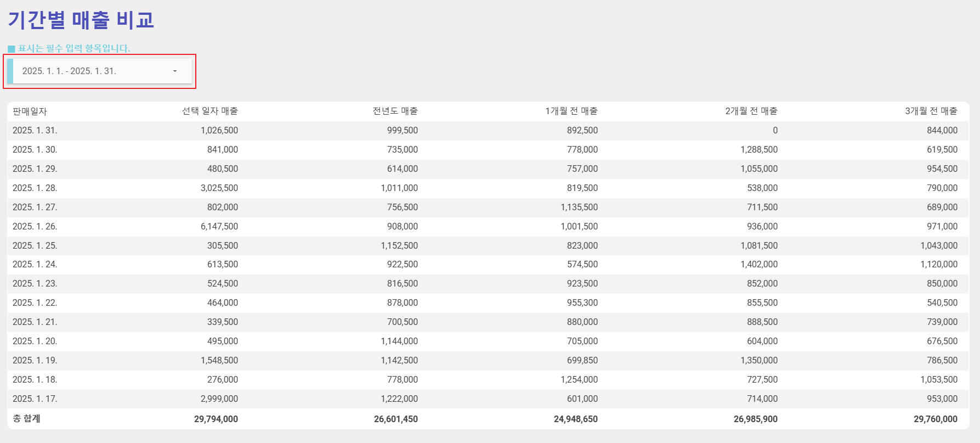Click the 26,985,900 grand total
This screenshot has width=980, height=443.
[x=756, y=419]
